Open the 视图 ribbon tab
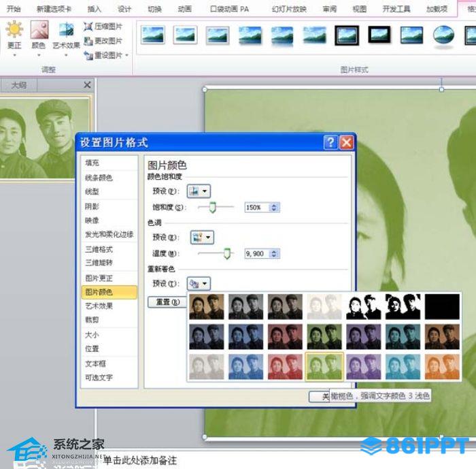The height and width of the screenshot is (469, 476). click(360, 9)
